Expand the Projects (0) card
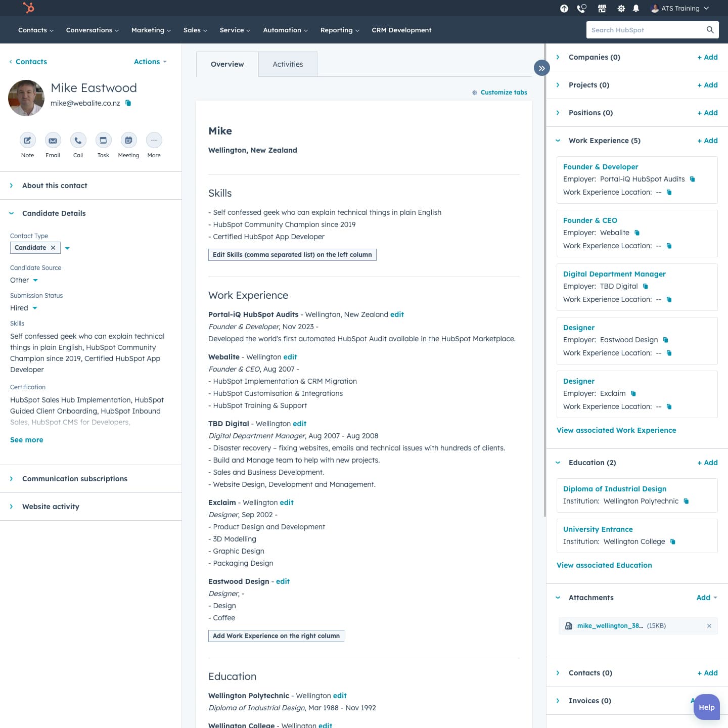Image resolution: width=728 pixels, height=728 pixels. (558, 85)
